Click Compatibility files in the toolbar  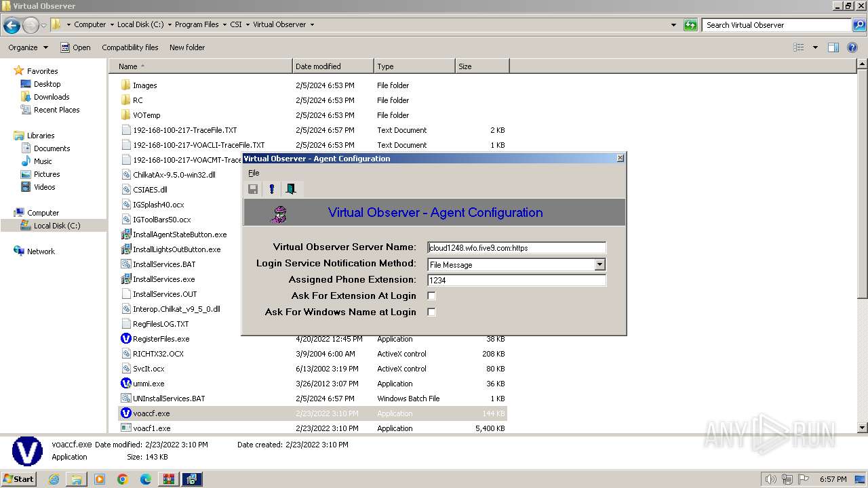pos(130,47)
